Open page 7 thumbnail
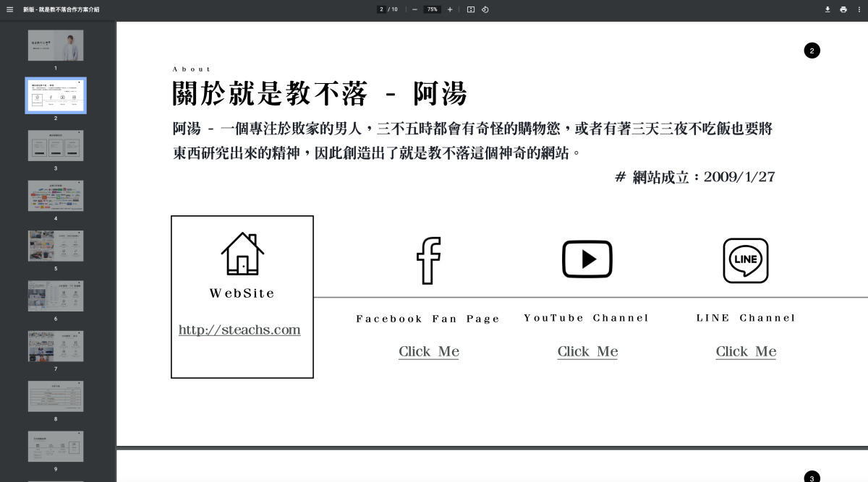 click(x=56, y=346)
